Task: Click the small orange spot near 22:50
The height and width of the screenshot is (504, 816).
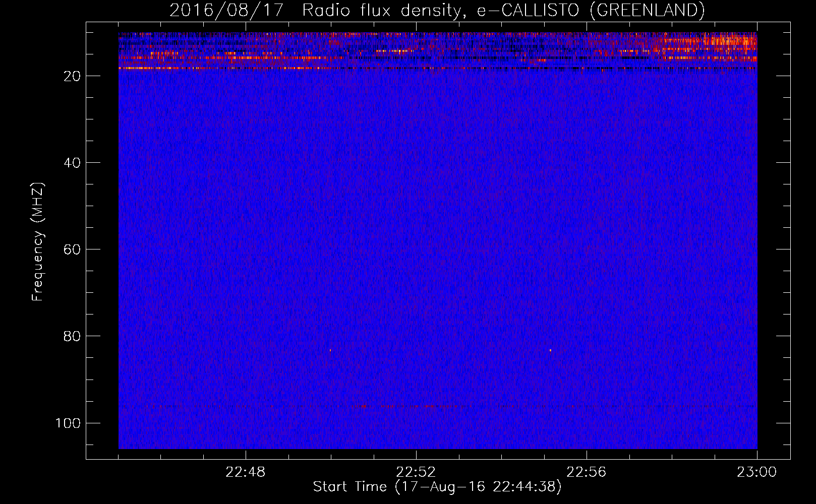Action: pyautogui.click(x=330, y=350)
